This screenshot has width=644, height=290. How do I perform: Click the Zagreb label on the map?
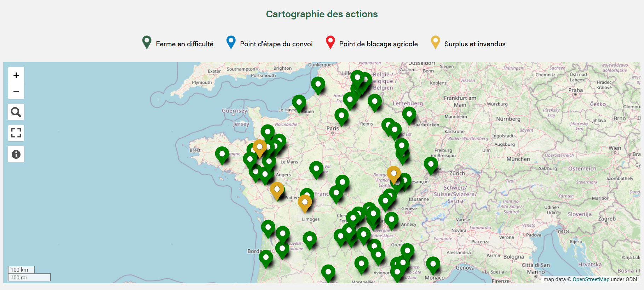click(607, 219)
